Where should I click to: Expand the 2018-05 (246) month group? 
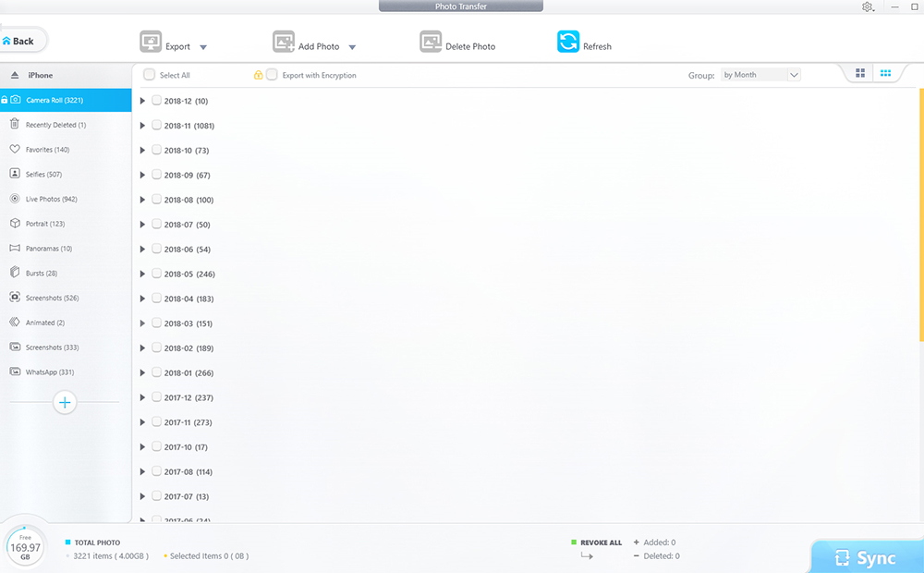tap(142, 274)
